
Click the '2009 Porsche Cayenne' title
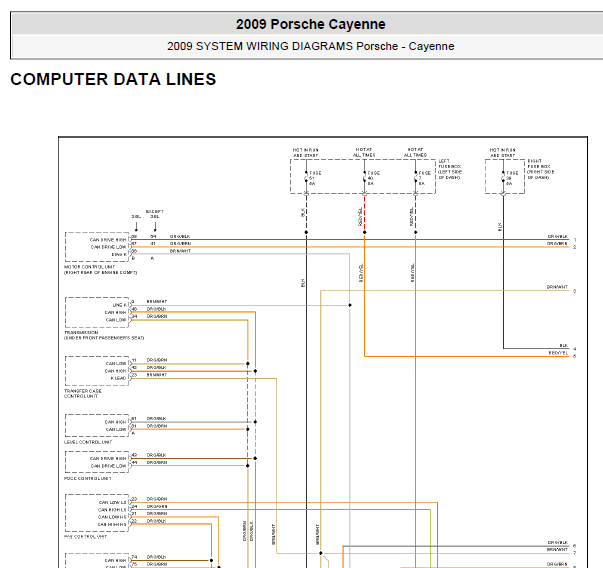[310, 24]
